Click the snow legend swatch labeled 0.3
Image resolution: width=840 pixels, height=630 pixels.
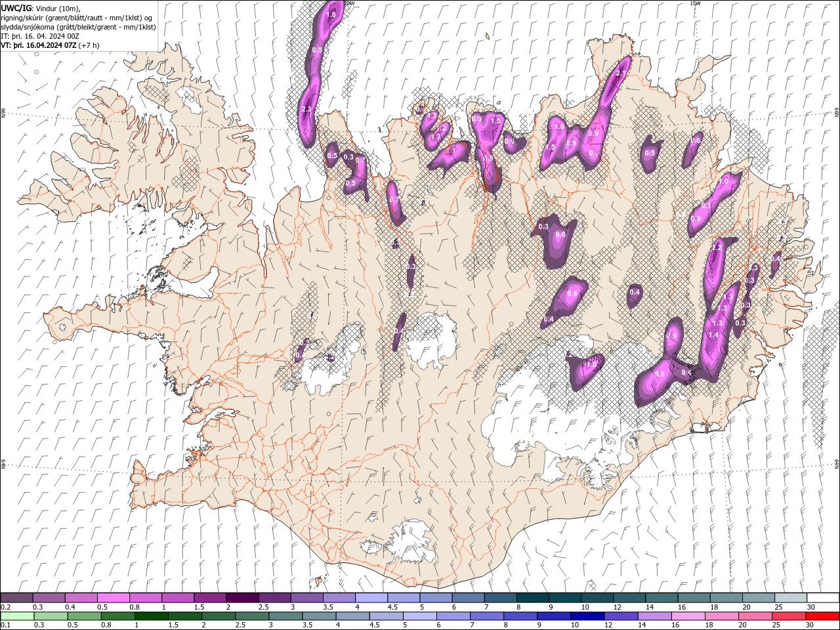click(x=49, y=598)
